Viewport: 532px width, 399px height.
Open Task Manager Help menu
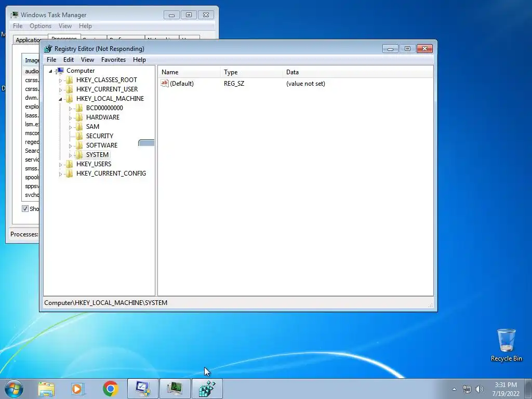point(86,26)
